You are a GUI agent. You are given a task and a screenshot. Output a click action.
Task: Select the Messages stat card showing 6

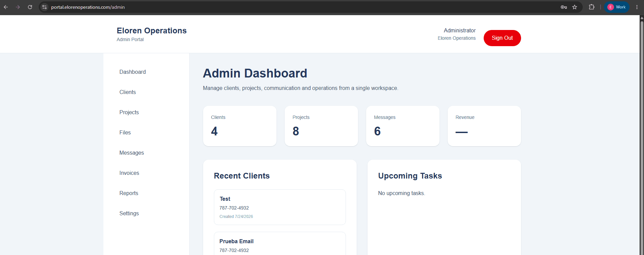click(403, 126)
